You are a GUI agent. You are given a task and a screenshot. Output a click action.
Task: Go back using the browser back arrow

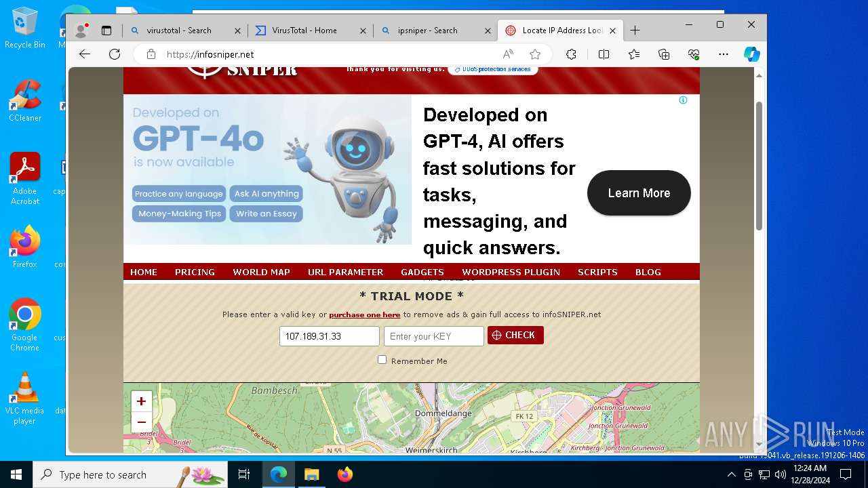(85, 54)
